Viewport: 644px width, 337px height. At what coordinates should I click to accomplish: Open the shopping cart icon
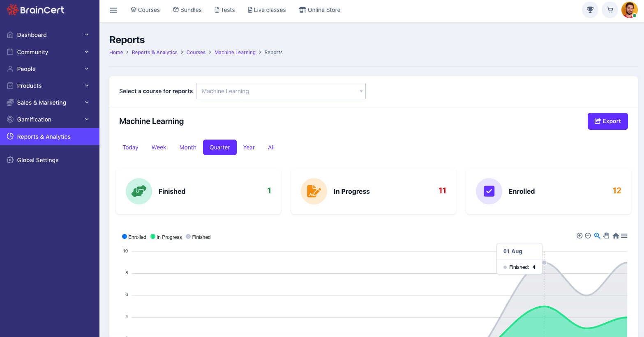pos(610,10)
